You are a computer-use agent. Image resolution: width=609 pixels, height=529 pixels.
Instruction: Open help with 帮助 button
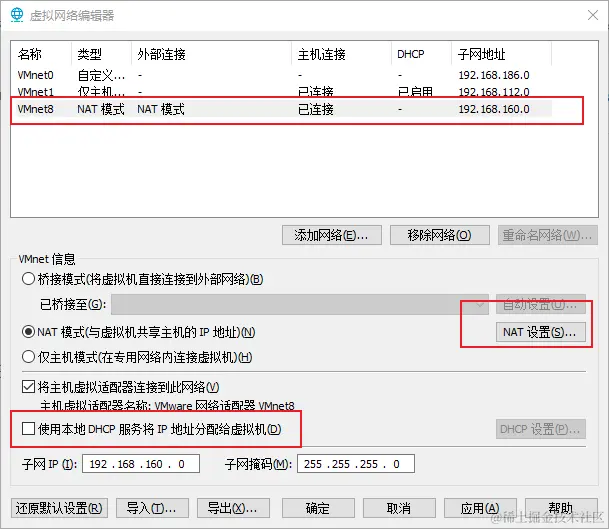[561, 508]
